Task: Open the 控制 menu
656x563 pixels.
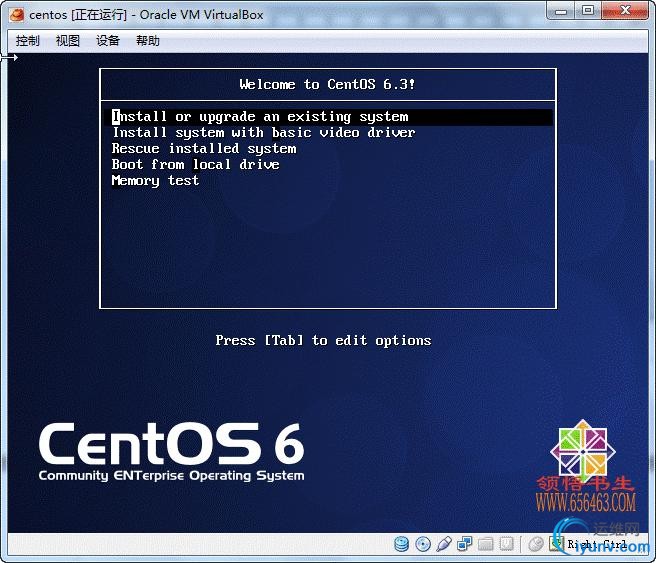Action: [28, 41]
